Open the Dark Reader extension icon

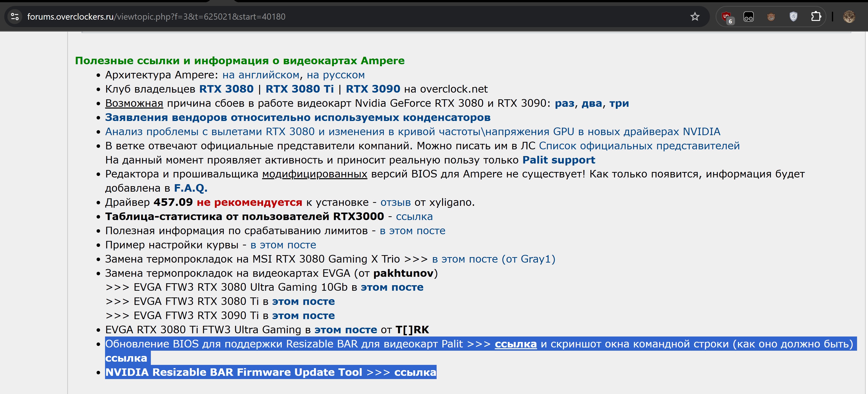coord(748,16)
